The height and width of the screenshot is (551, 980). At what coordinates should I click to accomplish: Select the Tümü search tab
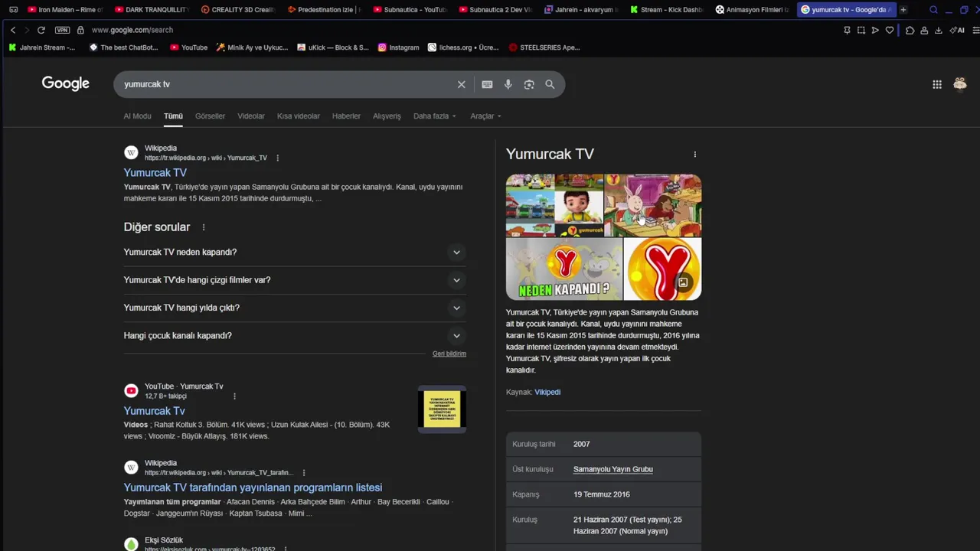pos(173,116)
